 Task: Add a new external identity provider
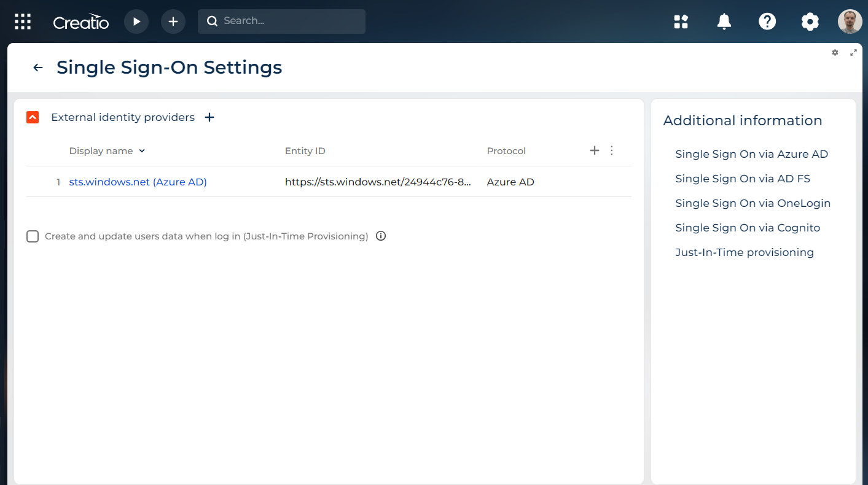(x=209, y=117)
